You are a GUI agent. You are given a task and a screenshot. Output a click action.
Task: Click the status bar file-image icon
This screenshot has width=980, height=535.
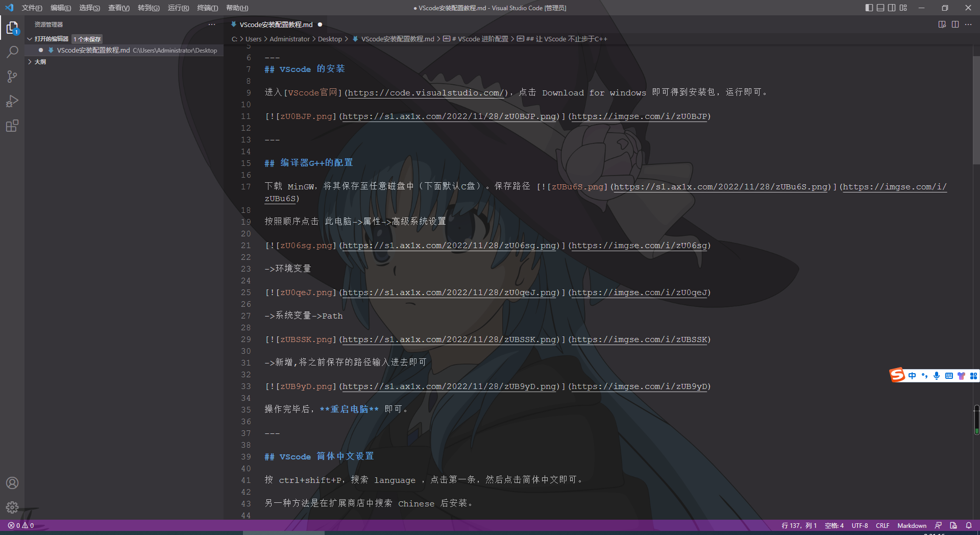click(953, 525)
